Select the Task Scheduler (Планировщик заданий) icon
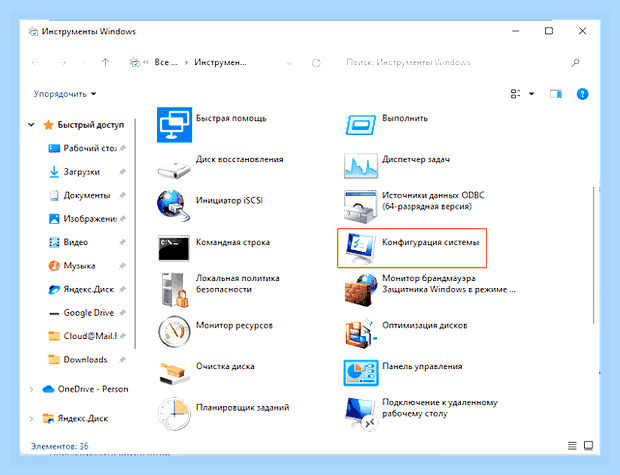620x475 pixels. click(174, 414)
